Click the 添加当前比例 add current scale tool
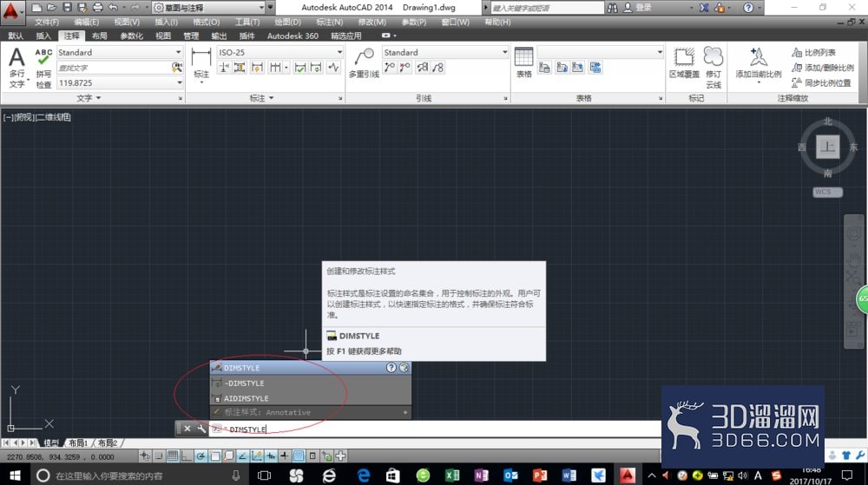This screenshot has height=485, width=868. [x=759, y=63]
